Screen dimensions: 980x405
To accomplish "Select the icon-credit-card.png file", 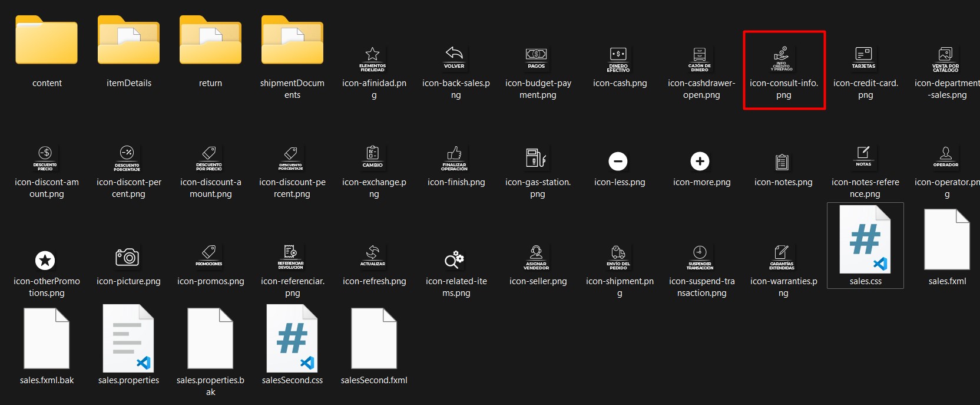I will pos(864,58).
